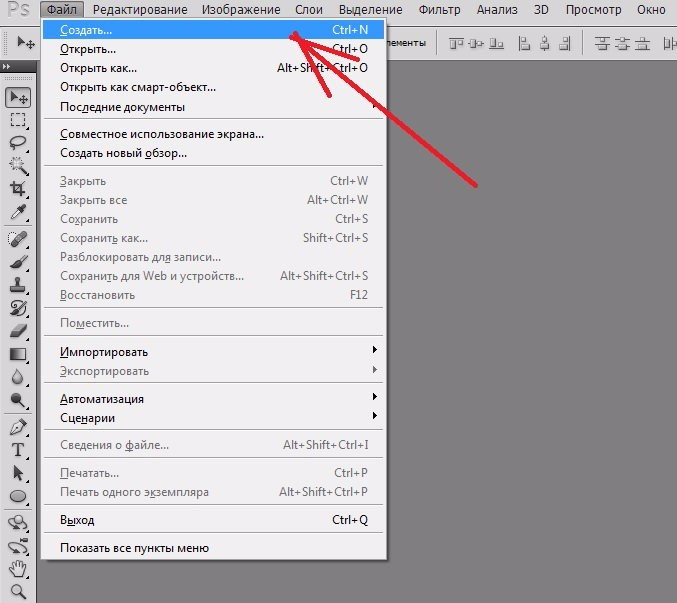Select the Dodge tool
Viewport: 677px width, 603px height.
(18, 400)
